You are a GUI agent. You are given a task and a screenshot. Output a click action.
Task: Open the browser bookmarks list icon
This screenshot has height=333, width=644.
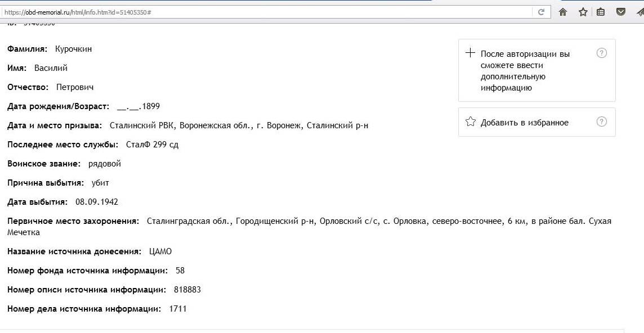coord(601,12)
